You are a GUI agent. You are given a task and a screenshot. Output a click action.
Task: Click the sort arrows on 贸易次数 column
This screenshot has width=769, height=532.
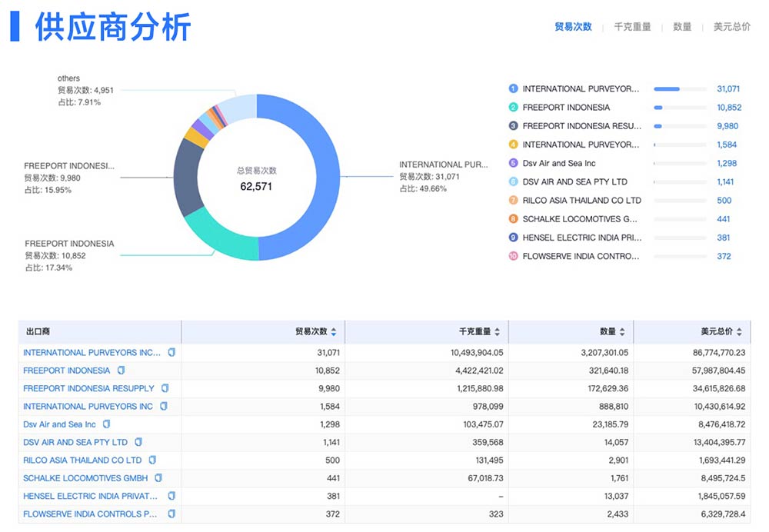[x=334, y=331]
